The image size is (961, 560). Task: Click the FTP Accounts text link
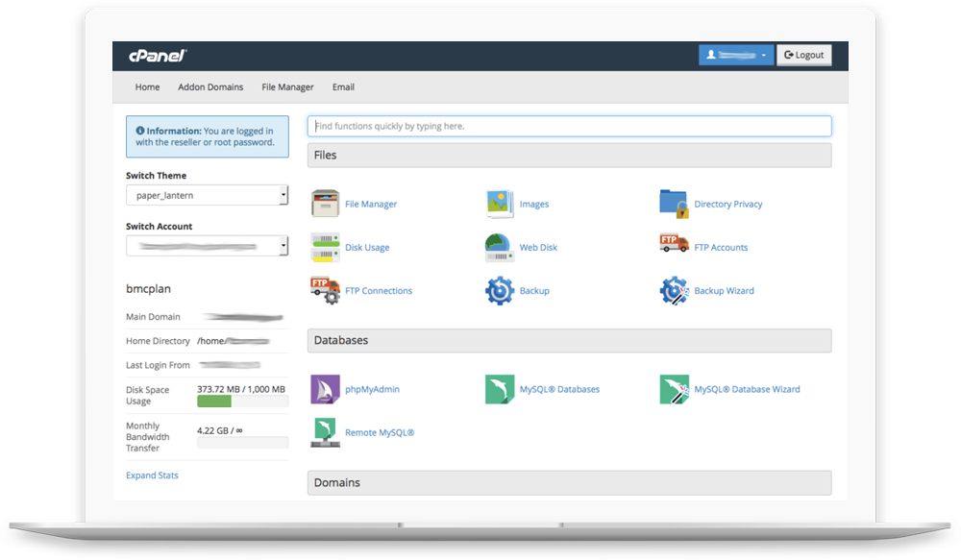point(721,248)
